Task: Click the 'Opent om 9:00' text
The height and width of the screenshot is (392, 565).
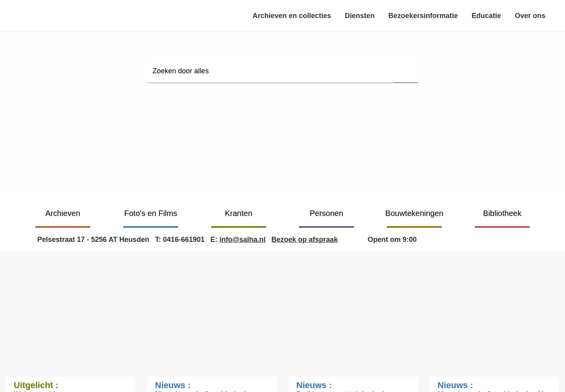Action: click(x=392, y=240)
